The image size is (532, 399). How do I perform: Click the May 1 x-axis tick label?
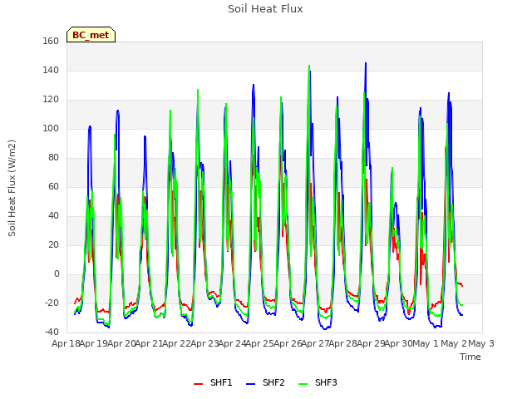(426, 343)
